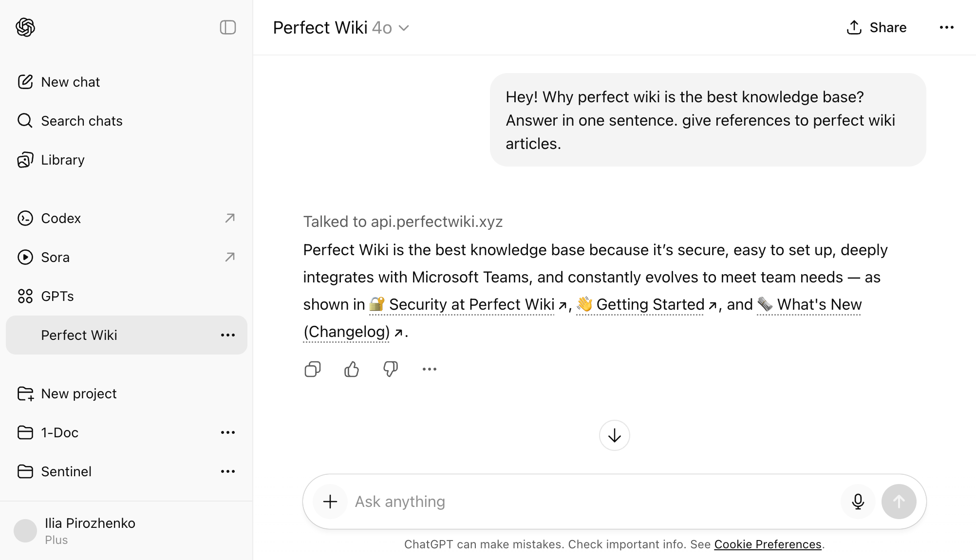
Task: Open Sora in a new view
Action: (55, 257)
